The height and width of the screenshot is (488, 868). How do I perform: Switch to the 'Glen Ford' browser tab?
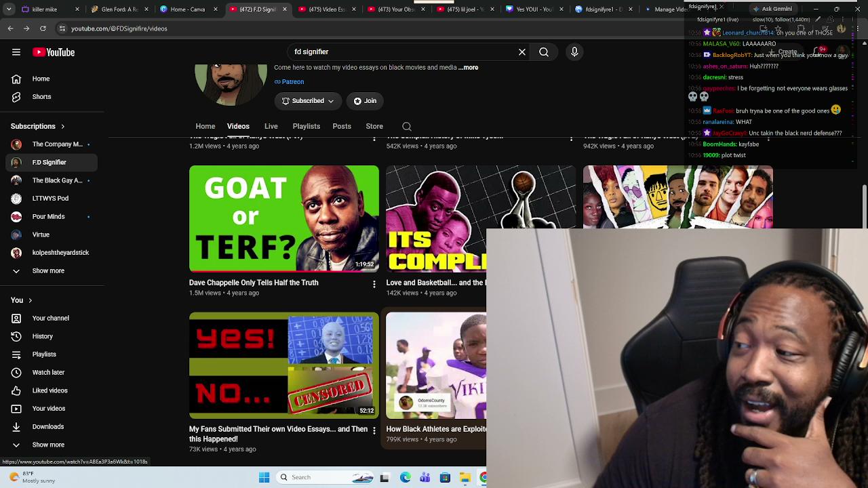tap(120, 9)
